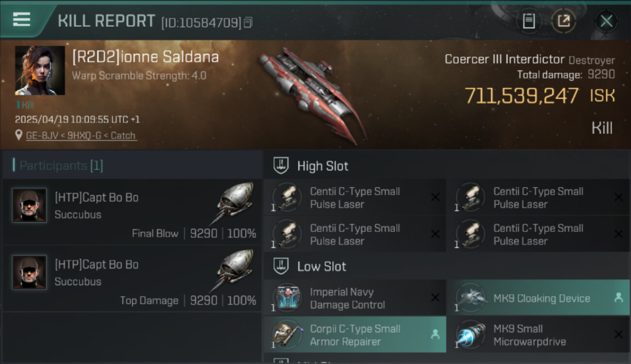Click Ionne Saldana's character portrait
Screen dimensions: 631x364
pos(40,70)
